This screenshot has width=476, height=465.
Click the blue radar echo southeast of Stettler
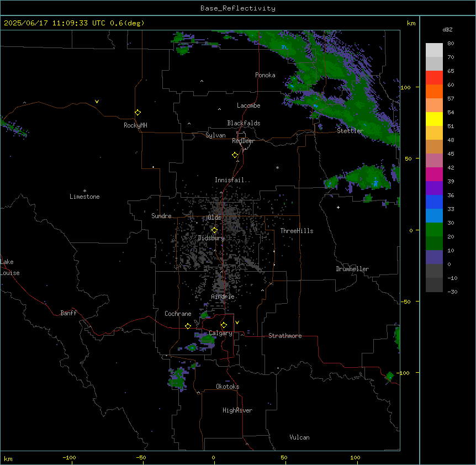[x=376, y=183]
